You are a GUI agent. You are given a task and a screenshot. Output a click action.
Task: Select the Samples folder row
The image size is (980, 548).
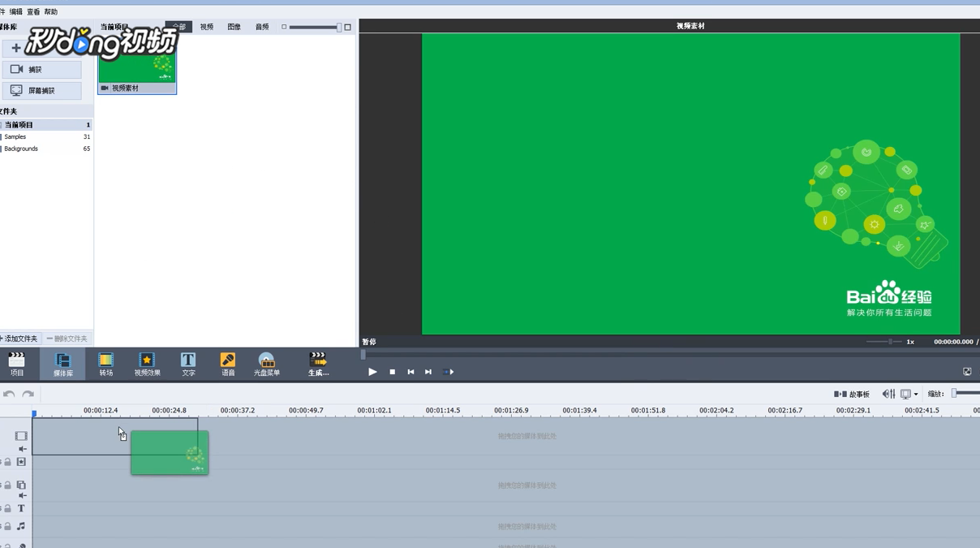[46, 137]
